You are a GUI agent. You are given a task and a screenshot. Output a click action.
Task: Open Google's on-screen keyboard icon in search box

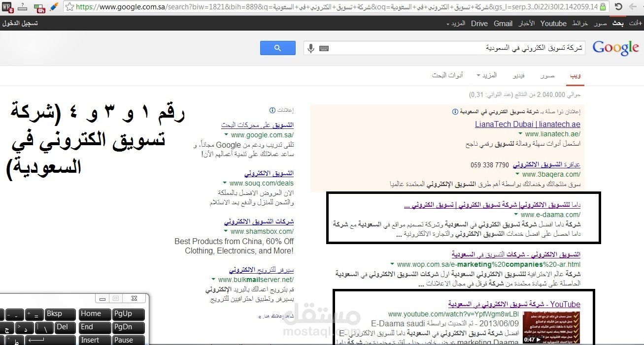coord(324,48)
